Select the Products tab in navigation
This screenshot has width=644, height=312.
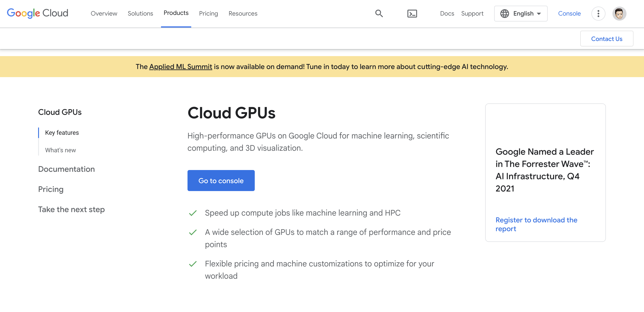tap(176, 13)
